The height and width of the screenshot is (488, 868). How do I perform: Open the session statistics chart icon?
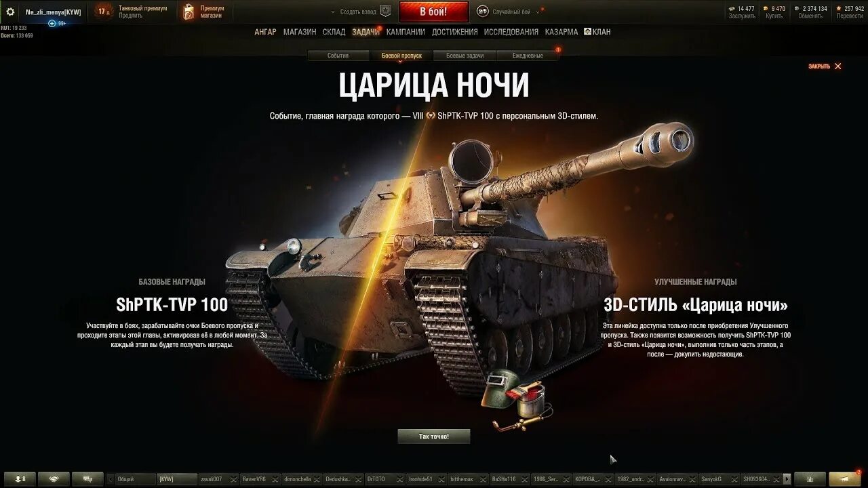[x=810, y=479]
